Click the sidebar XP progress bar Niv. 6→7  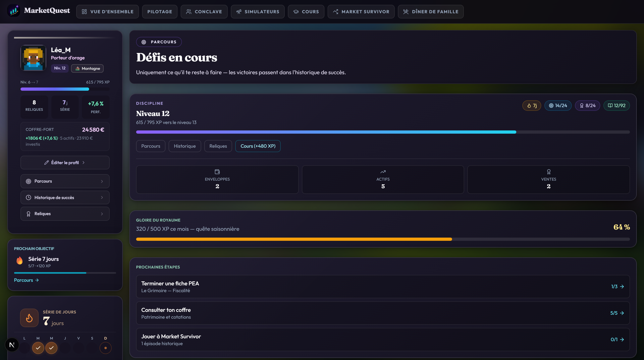tap(65, 89)
